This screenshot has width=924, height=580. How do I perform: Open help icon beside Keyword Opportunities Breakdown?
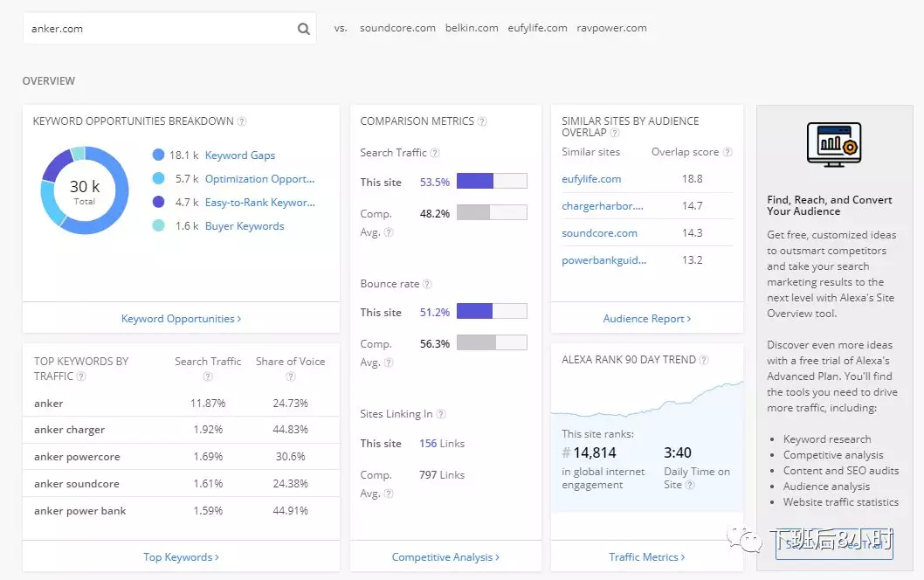coord(242,121)
